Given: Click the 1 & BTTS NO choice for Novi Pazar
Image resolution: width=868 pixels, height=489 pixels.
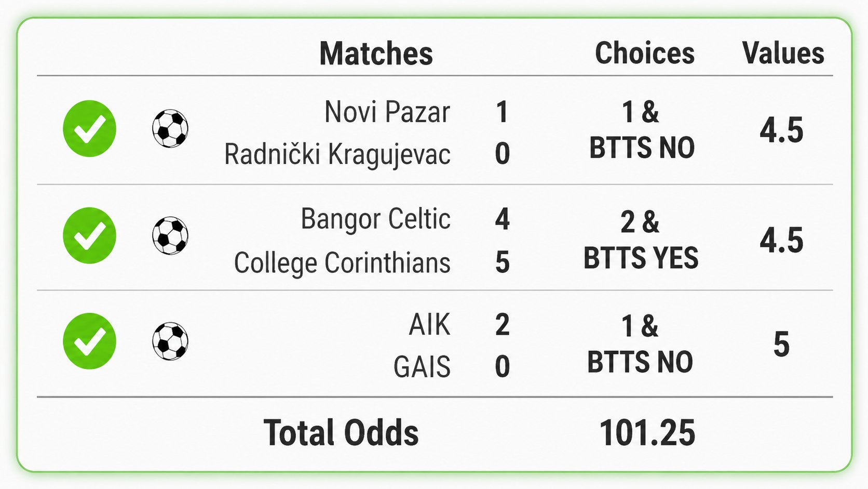Looking at the screenshot, I should 642,130.
